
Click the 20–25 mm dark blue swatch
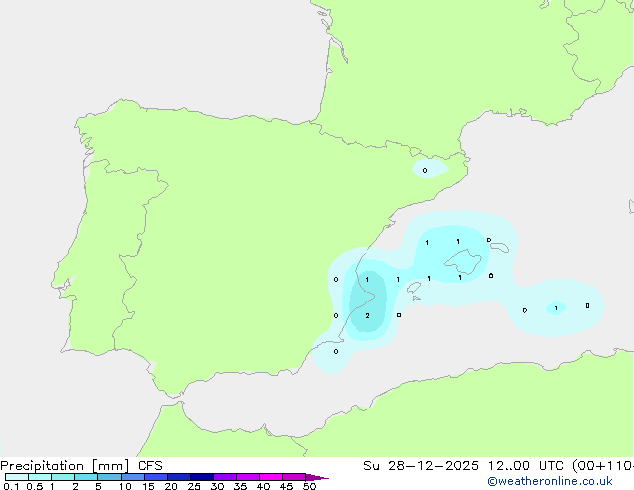coord(179,477)
